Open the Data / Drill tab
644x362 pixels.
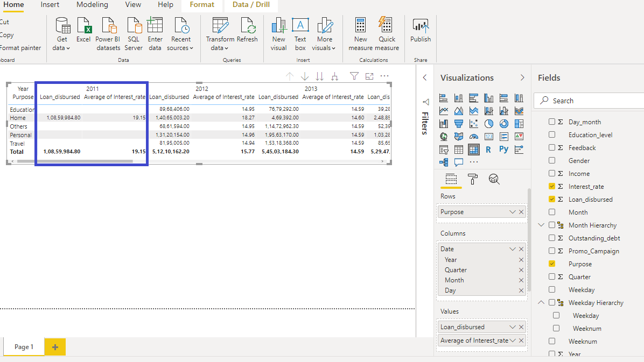click(x=251, y=5)
